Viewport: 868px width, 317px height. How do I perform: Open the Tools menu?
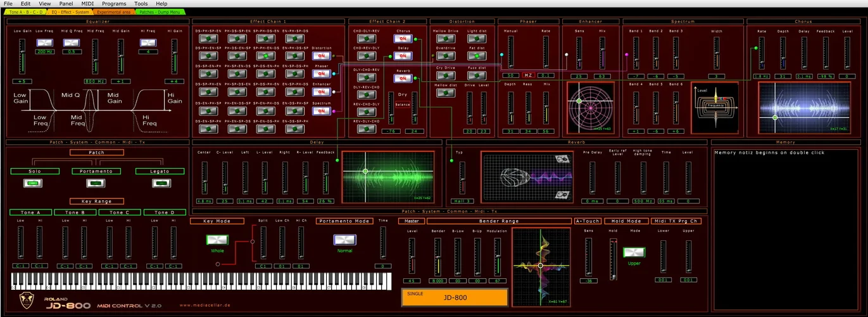coord(141,4)
